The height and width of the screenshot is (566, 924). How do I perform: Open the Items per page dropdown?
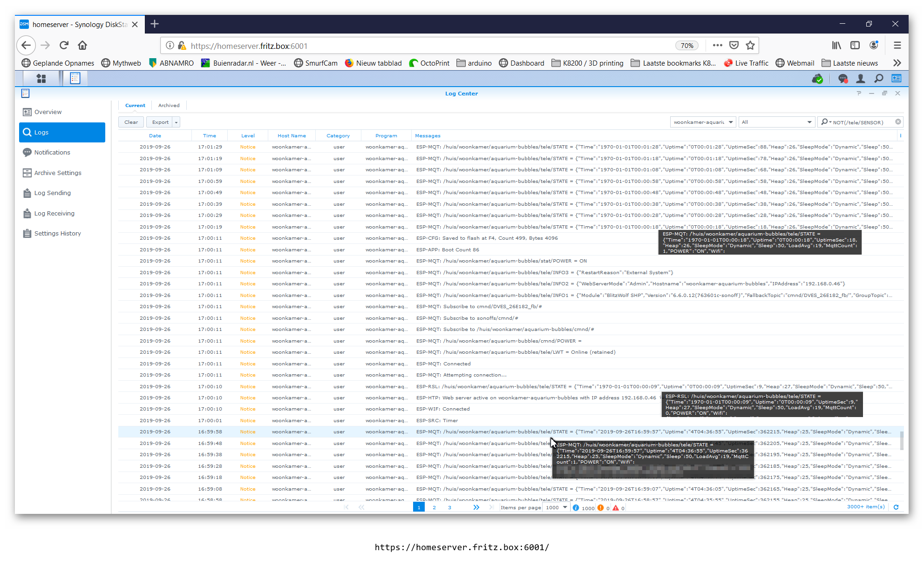point(556,507)
